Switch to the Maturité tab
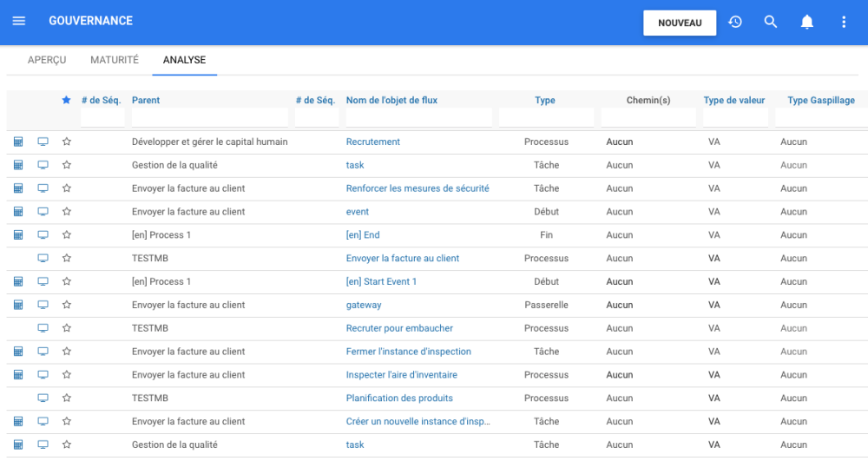This screenshot has height=461, width=868. pyautogui.click(x=115, y=60)
